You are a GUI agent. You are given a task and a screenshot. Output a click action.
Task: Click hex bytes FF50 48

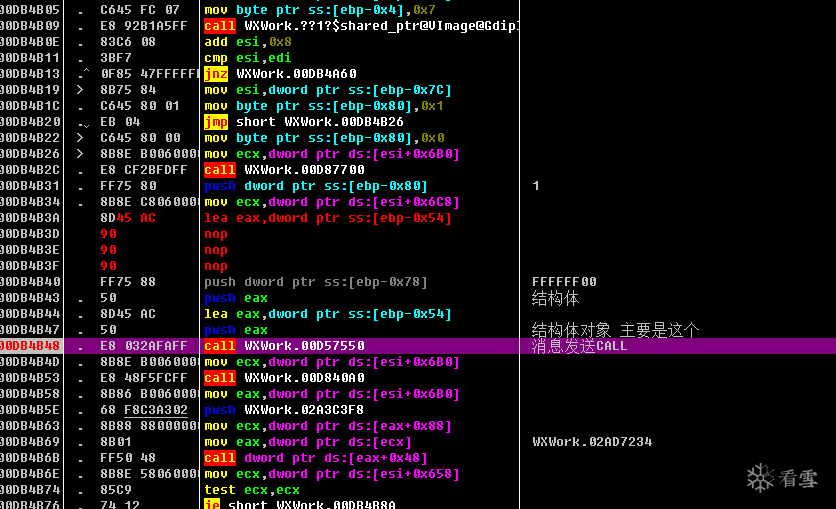click(x=128, y=458)
